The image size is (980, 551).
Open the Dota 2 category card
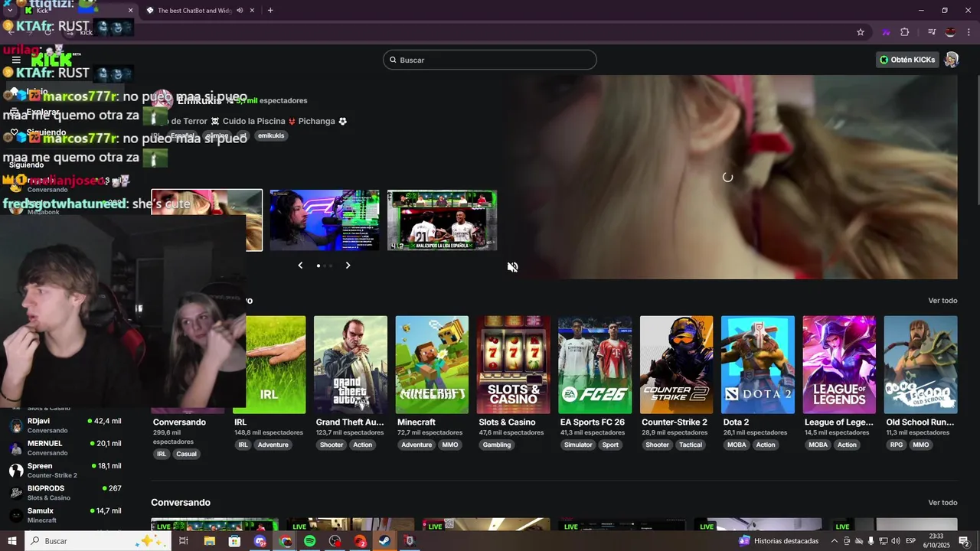point(758,365)
